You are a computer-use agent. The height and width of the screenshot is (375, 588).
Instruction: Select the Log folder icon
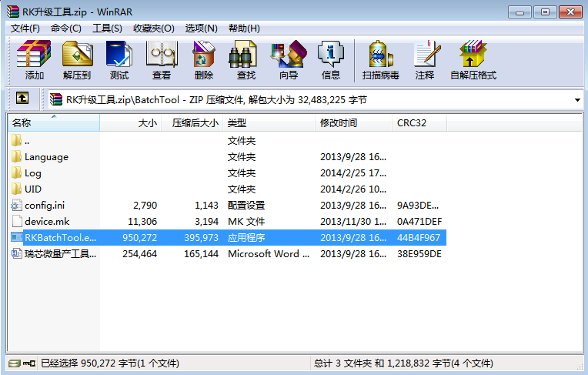click(x=16, y=172)
